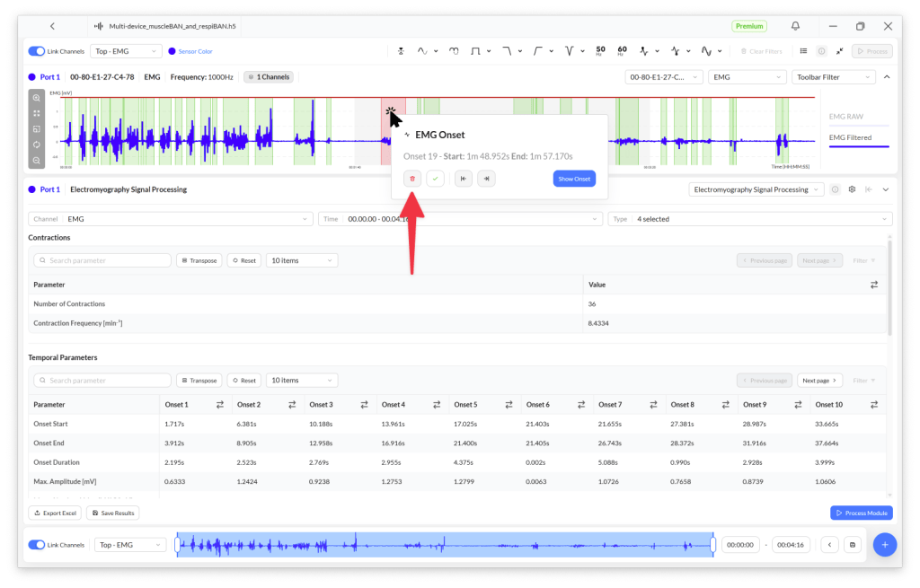The image size is (920, 588).
Task: Click the Process Module button
Action: pos(862,513)
